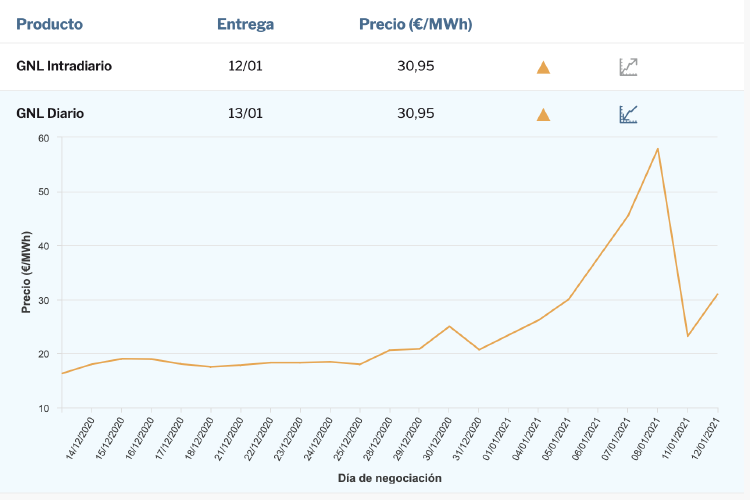Click the chart line's highest peak near 08/01/2021

[x=657, y=149]
